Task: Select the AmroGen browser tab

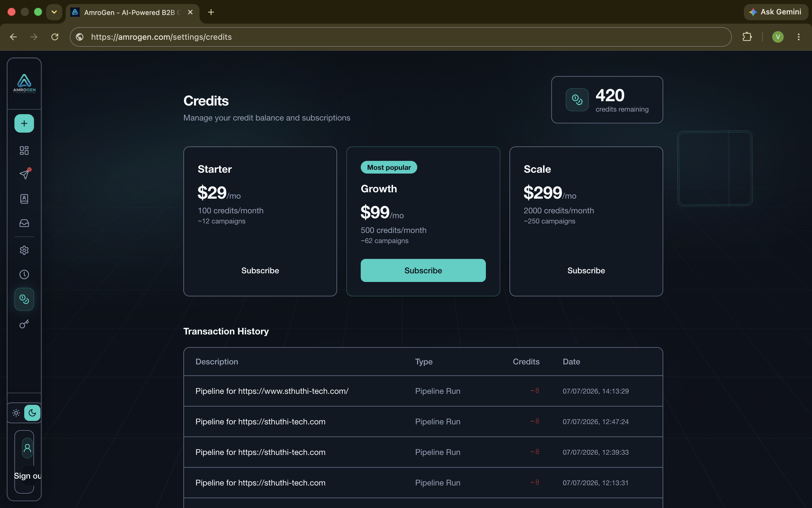Action: coord(132,12)
